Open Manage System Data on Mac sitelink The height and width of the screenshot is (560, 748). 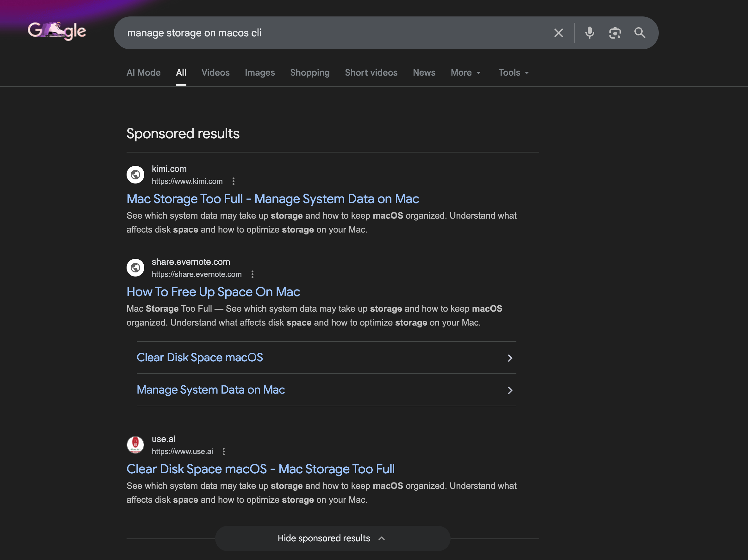[x=211, y=390]
